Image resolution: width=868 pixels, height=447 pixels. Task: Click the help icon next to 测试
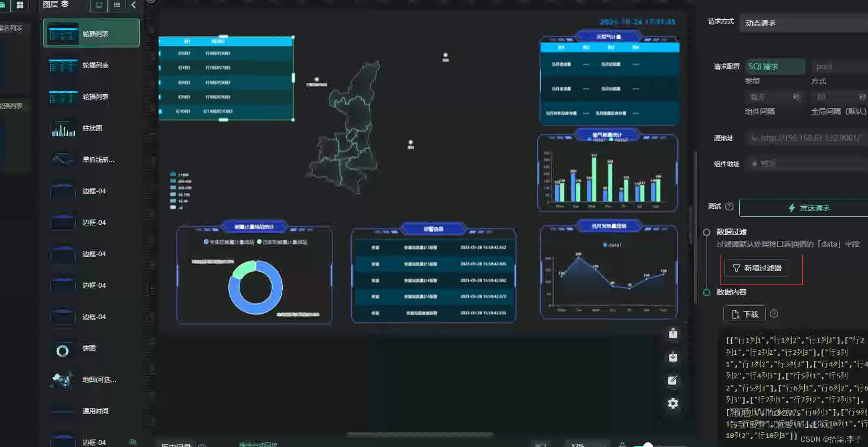(x=729, y=206)
